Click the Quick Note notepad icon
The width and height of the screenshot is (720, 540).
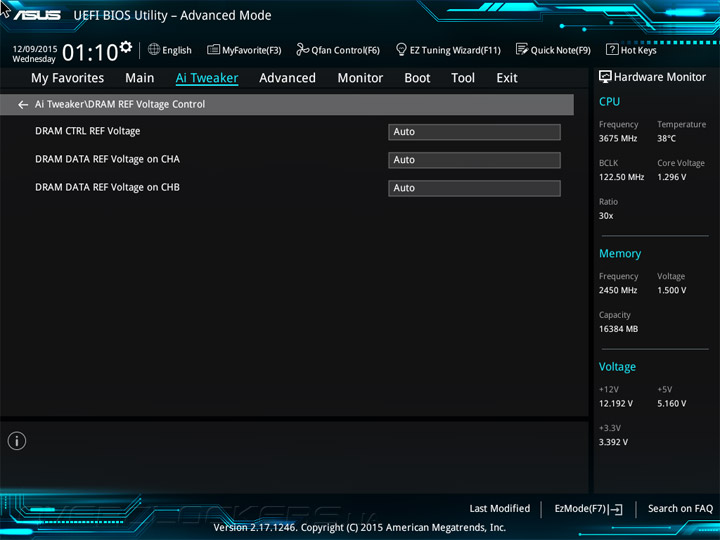pyautogui.click(x=522, y=49)
